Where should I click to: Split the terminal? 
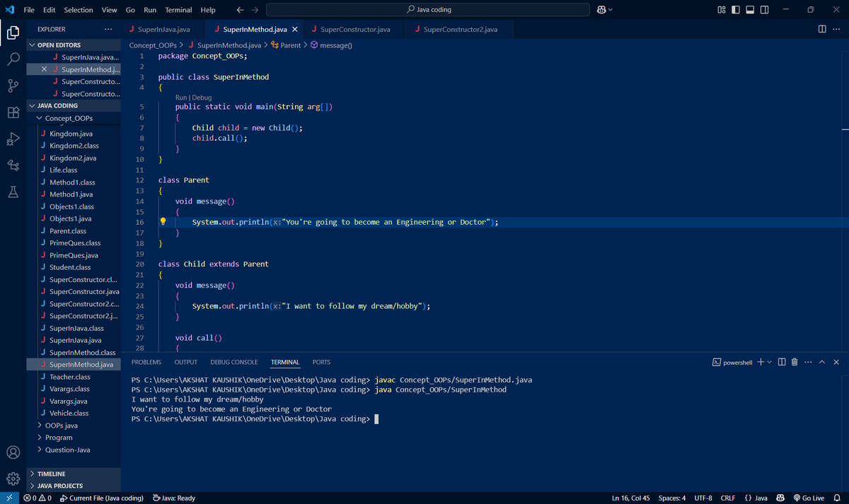pyautogui.click(x=782, y=362)
